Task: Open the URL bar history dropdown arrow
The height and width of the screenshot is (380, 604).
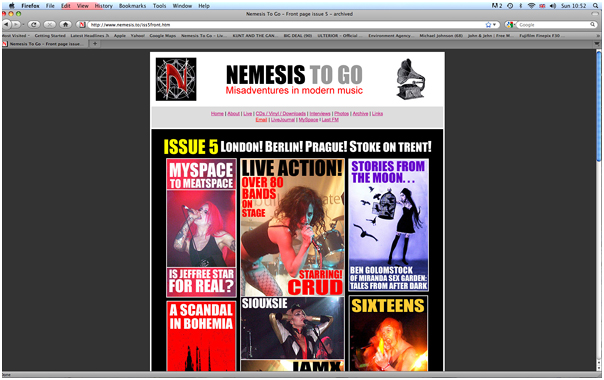Action: 494,25
